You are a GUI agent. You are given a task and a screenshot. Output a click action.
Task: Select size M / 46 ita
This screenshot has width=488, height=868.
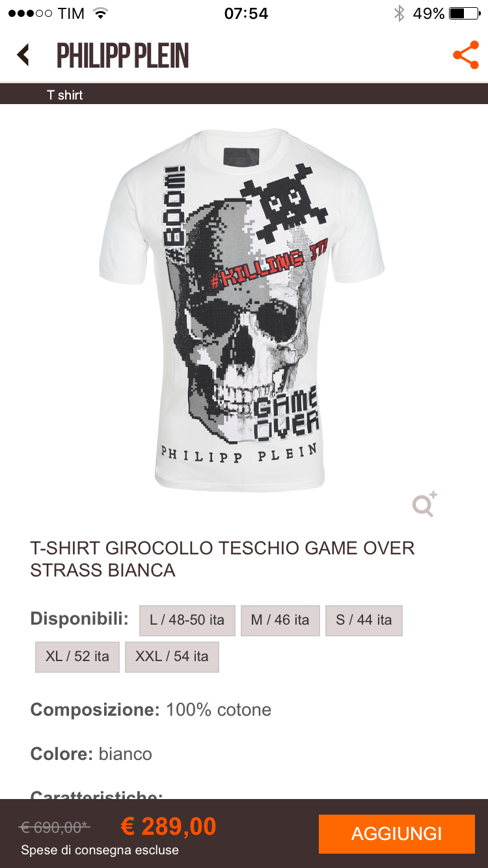coord(280,620)
